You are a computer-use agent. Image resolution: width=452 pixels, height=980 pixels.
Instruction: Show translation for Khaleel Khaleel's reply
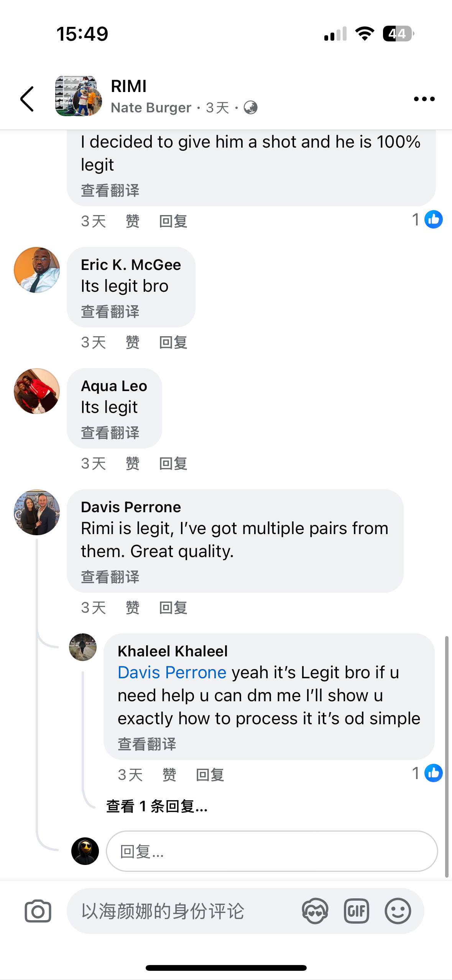pyautogui.click(x=147, y=744)
